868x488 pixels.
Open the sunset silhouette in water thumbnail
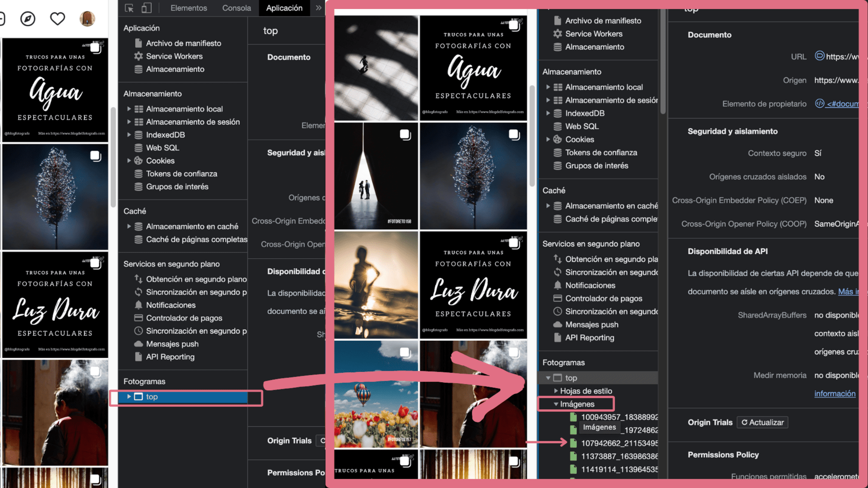376,285
